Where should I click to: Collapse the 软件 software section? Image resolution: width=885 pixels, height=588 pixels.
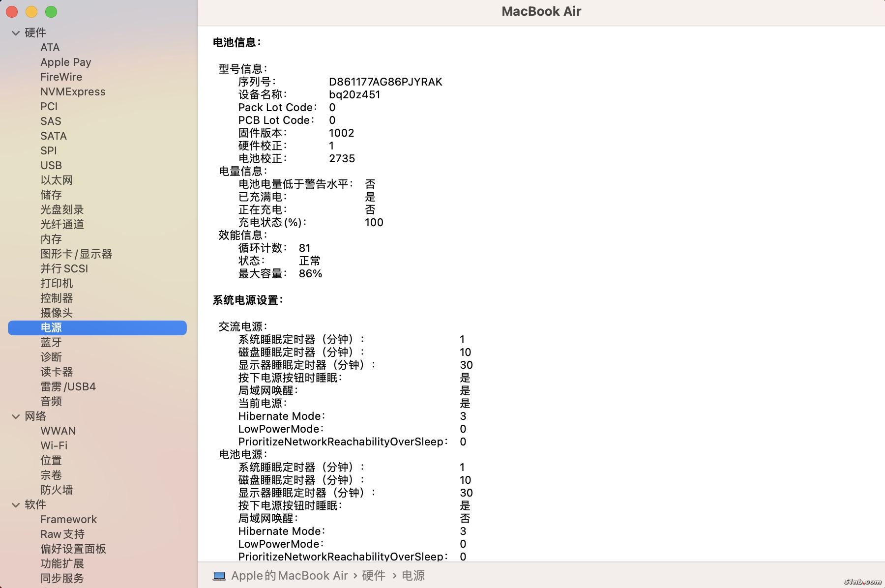(16, 505)
